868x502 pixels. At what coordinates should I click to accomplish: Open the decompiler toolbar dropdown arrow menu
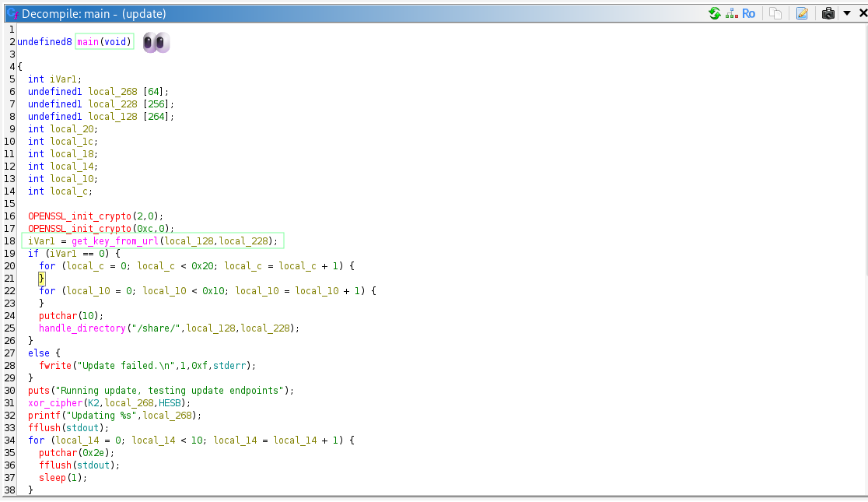tap(847, 13)
